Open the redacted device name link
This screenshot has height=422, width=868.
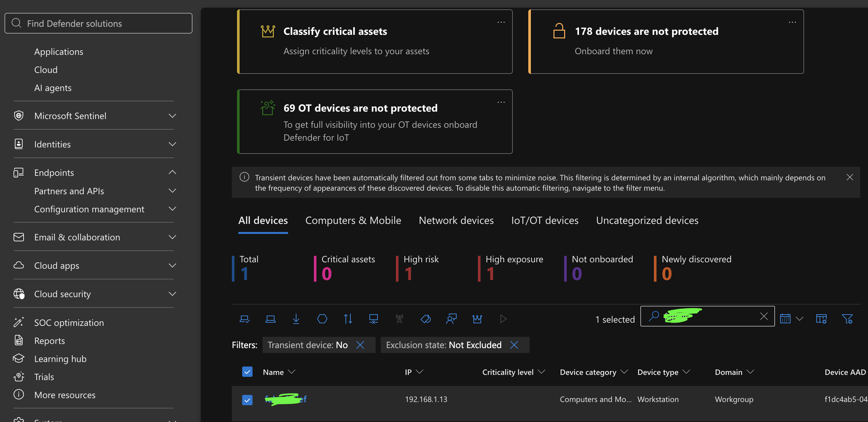tap(286, 399)
